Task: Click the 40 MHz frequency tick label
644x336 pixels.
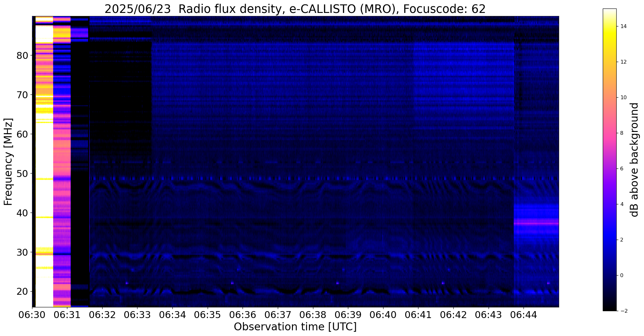Action: point(22,213)
